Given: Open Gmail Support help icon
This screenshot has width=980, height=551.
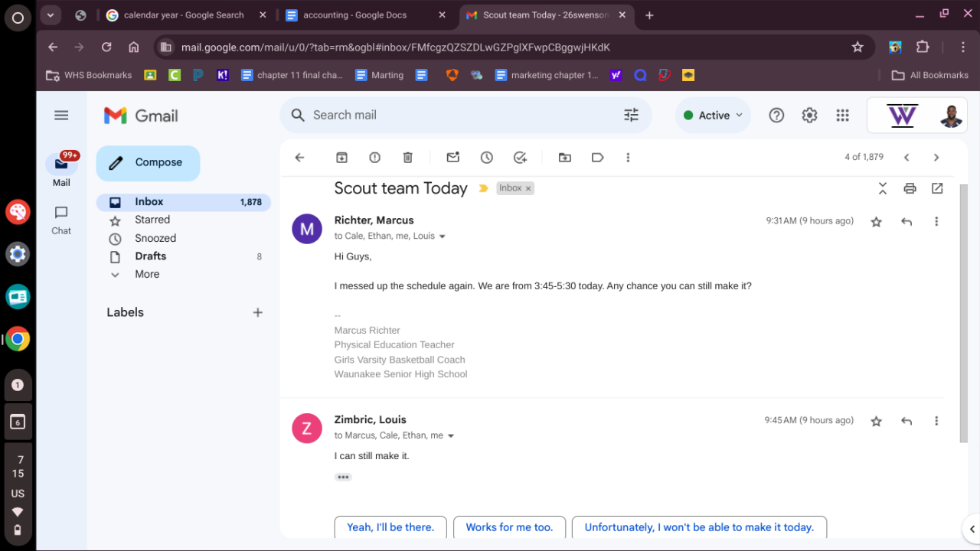Looking at the screenshot, I should (776, 116).
